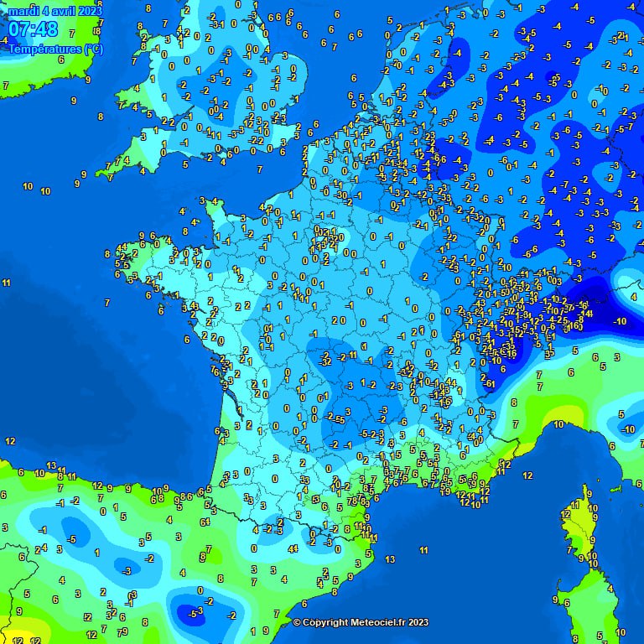Image resolution: width=644 pixels, height=644 pixels.
Task: Click the 07:48 time stamp
Action: pyautogui.click(x=34, y=30)
